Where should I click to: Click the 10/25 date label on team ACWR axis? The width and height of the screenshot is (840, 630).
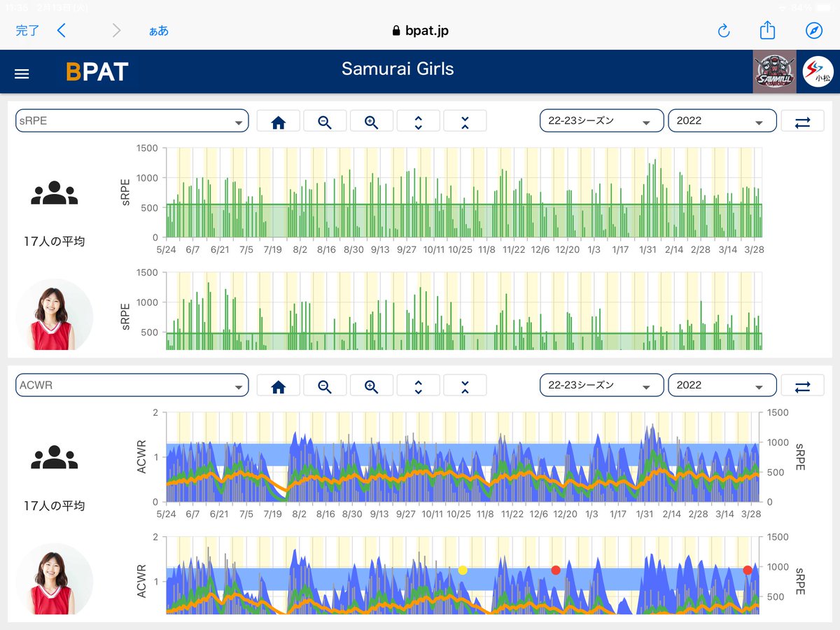click(460, 514)
